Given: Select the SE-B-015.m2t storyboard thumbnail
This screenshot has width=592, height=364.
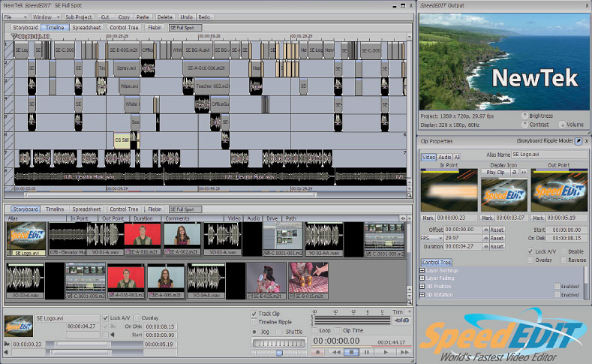Looking at the screenshot, I should [x=308, y=281].
